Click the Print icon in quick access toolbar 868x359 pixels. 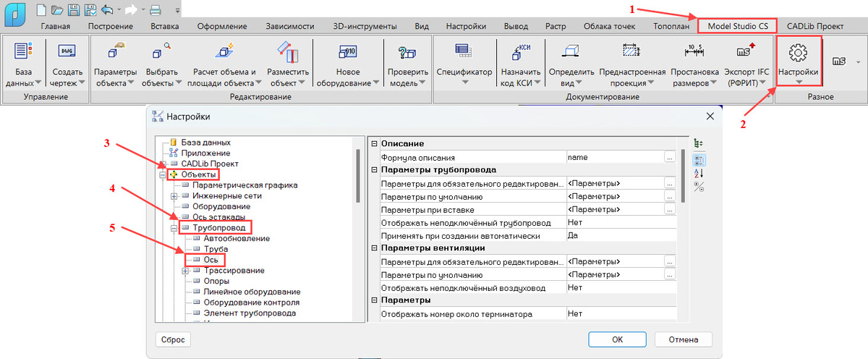(155, 9)
